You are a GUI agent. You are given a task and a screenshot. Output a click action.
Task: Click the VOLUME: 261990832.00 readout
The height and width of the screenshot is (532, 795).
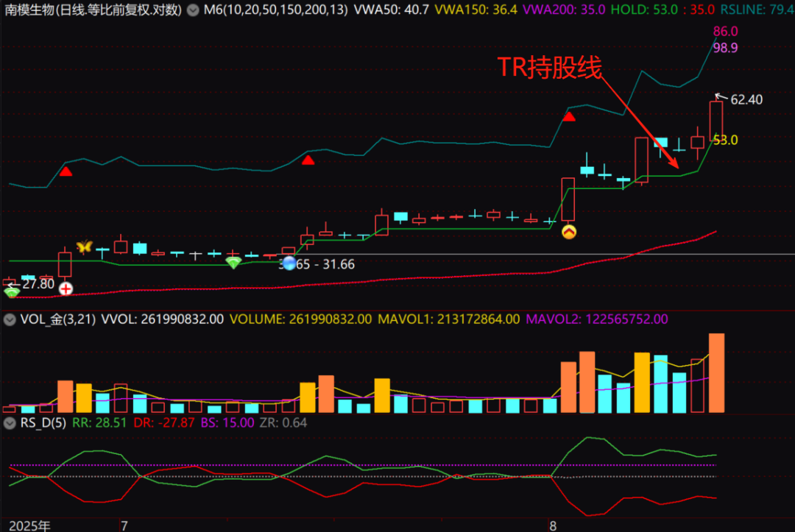pyautogui.click(x=300, y=319)
